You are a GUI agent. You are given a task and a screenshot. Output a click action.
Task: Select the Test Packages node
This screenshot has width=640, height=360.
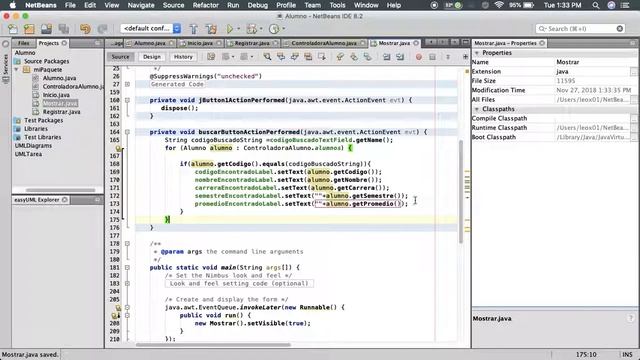pos(43,120)
